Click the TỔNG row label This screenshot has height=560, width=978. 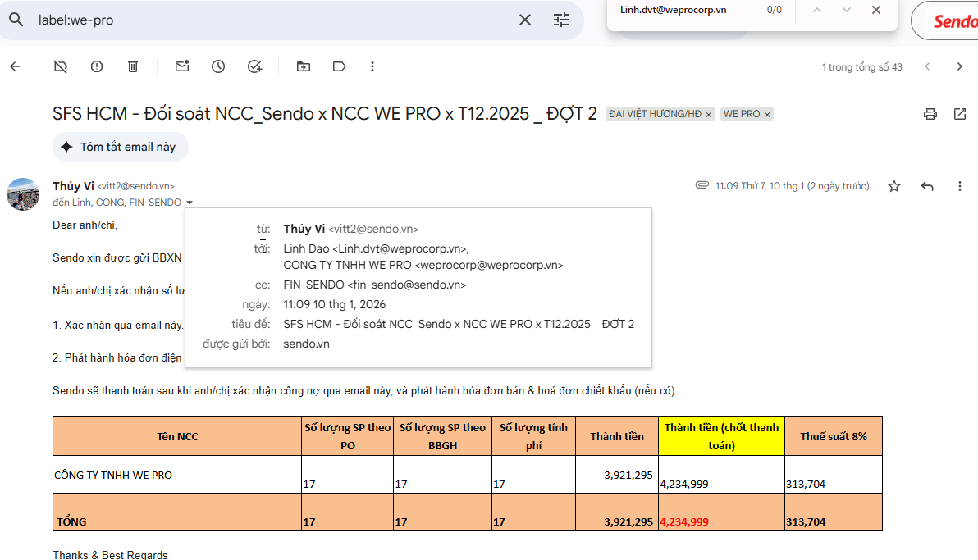point(71,522)
